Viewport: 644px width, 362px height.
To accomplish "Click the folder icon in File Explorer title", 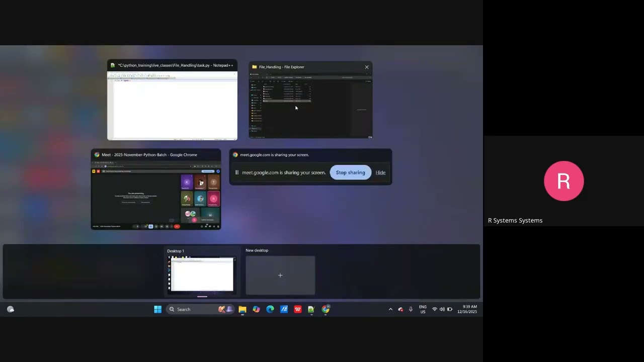I will coord(255,67).
